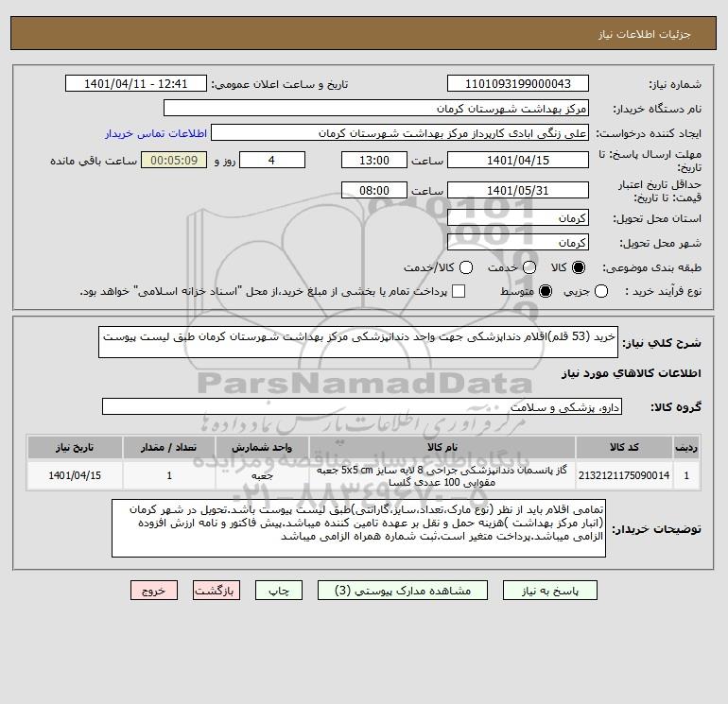Click the delivery city کرمان field
Viewport: 728px width, 704px height.
tap(518, 242)
